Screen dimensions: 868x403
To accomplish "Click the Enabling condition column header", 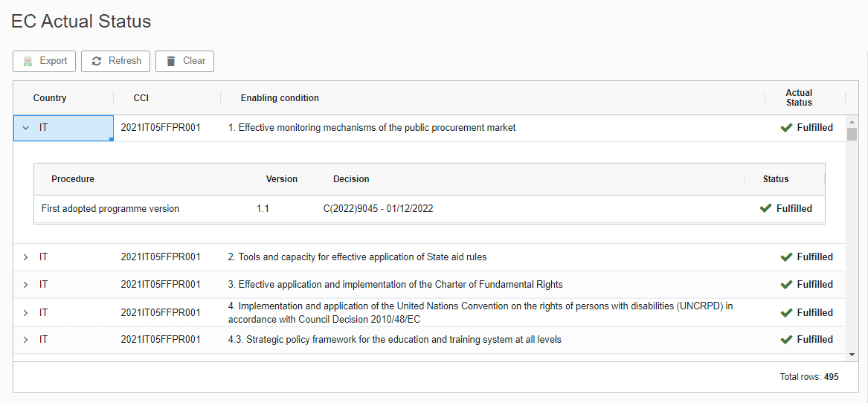I will click(x=280, y=98).
